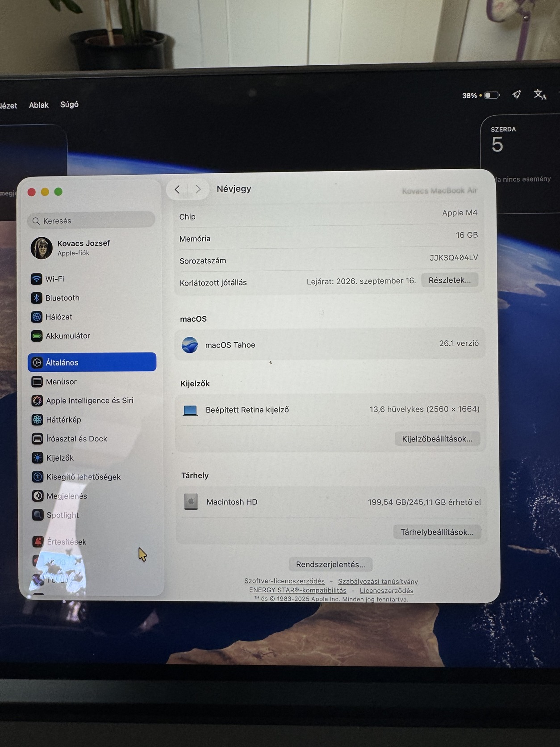Click 199,54 GB/245,11 GB érhető el text
This screenshot has width=560, height=747.
tap(424, 502)
